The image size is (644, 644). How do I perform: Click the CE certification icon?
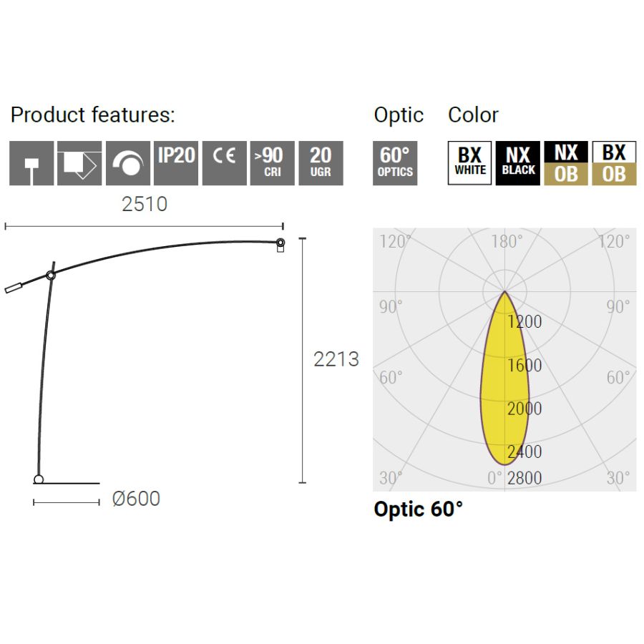[x=224, y=163]
